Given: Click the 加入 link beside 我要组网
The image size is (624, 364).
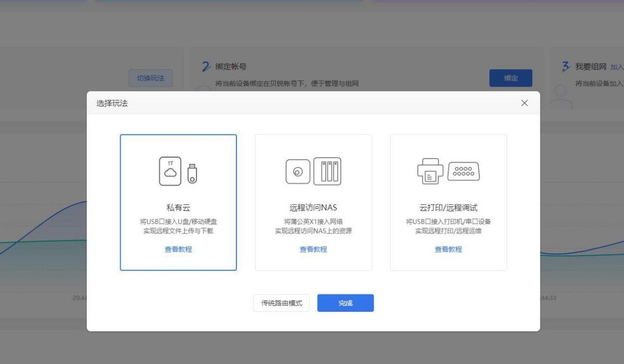Looking at the screenshot, I should (617, 67).
